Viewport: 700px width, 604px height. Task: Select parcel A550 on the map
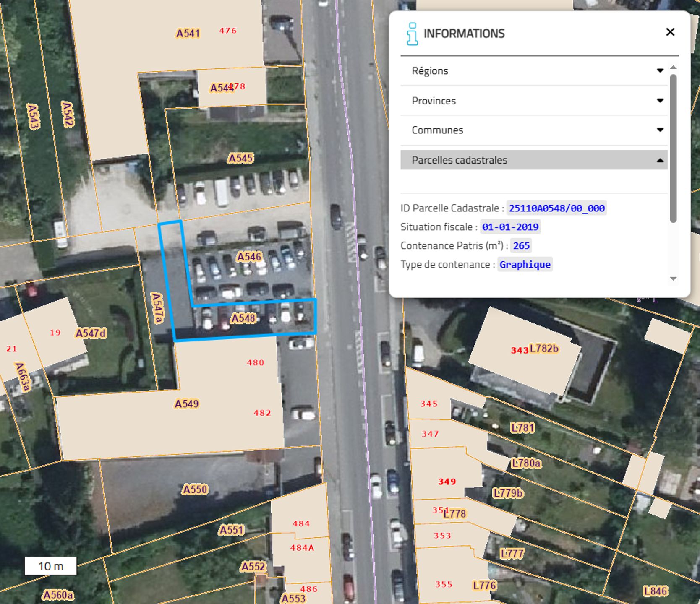[195, 489]
